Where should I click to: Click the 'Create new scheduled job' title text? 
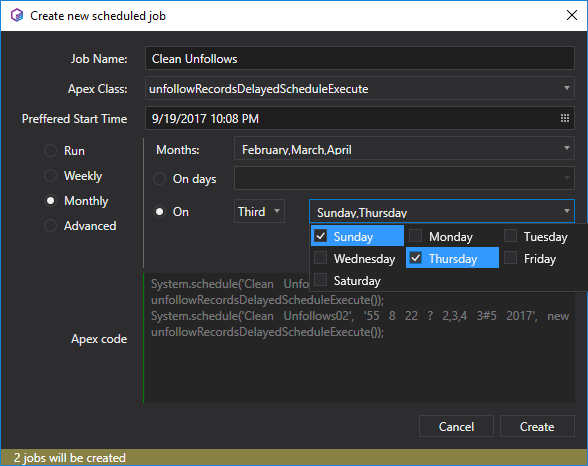point(98,16)
